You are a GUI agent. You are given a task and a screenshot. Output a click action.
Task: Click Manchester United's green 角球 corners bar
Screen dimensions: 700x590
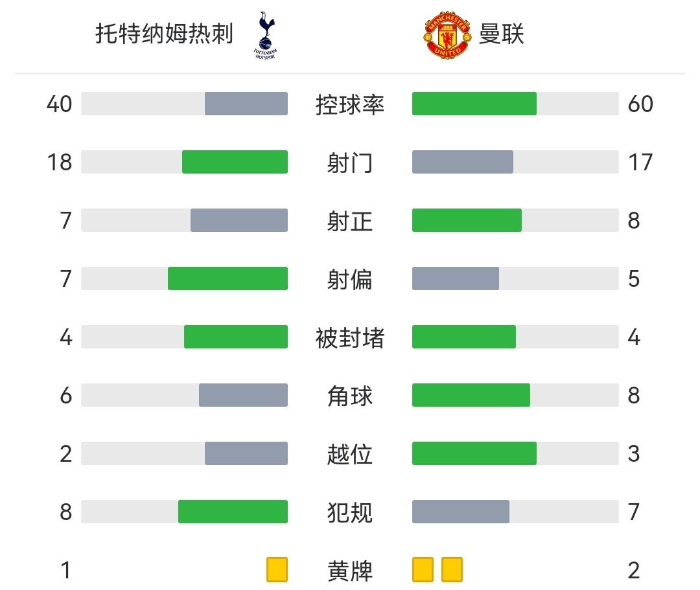pyautogui.click(x=471, y=395)
